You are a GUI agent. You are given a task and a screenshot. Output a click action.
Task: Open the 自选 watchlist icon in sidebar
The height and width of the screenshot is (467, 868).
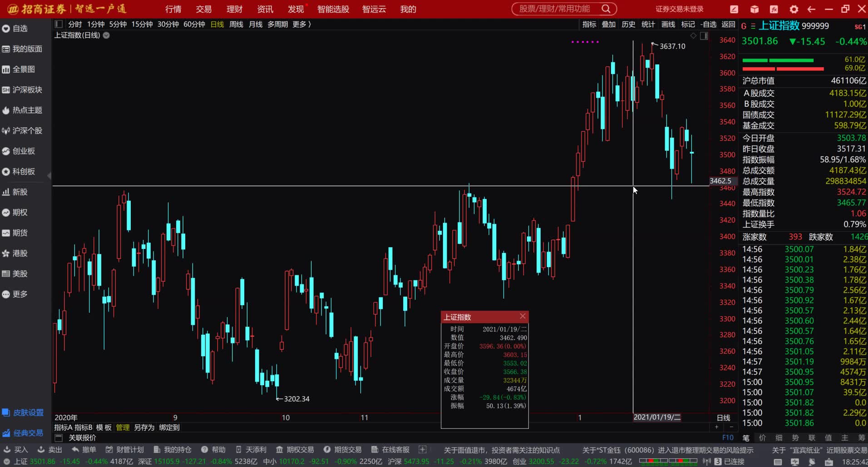[6, 29]
